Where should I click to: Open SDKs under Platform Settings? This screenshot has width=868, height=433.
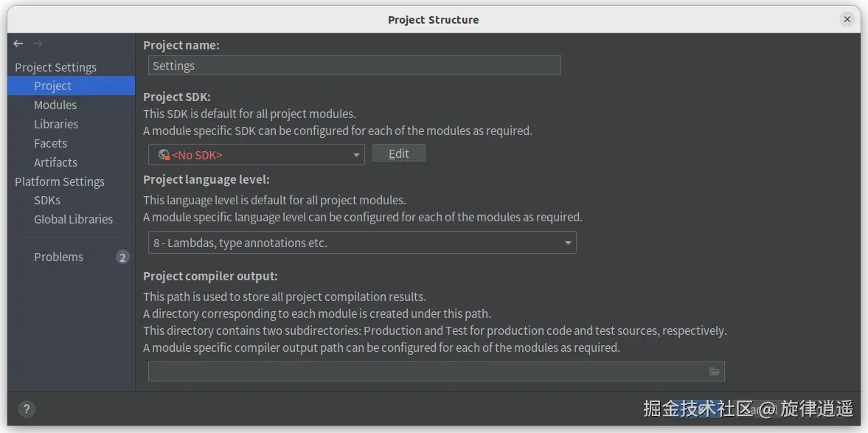pyautogui.click(x=47, y=201)
